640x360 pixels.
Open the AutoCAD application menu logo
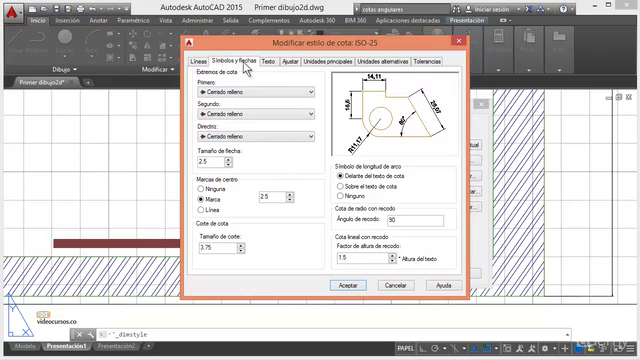click(12, 13)
